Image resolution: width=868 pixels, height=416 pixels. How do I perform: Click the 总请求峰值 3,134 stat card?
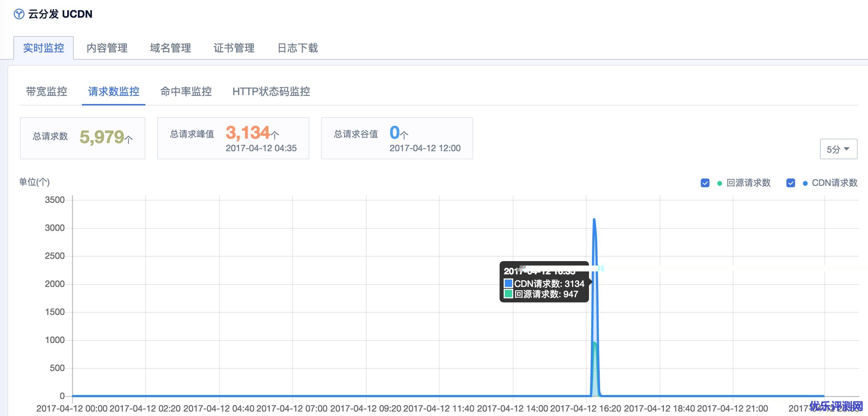pos(233,138)
